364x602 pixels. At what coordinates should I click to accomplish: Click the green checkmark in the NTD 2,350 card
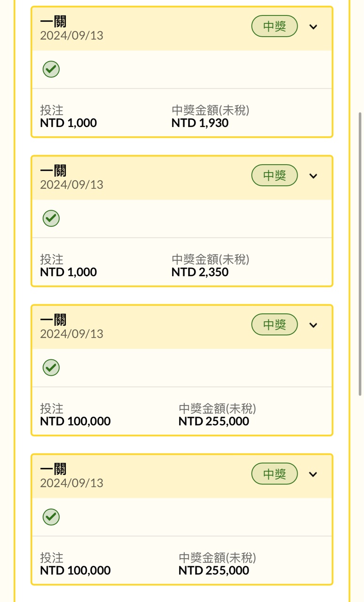point(51,218)
